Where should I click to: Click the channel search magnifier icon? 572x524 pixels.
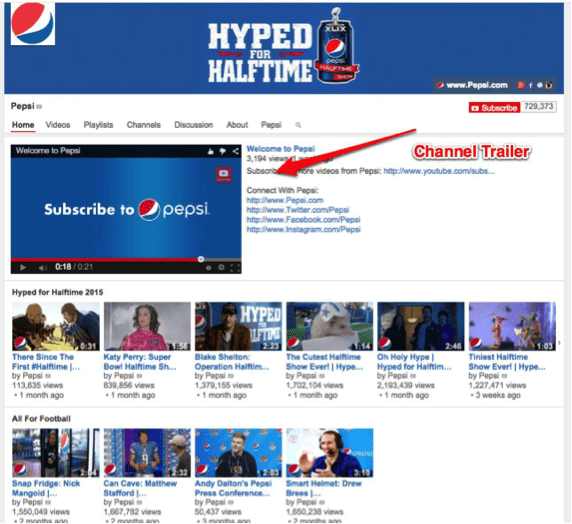tap(298, 125)
